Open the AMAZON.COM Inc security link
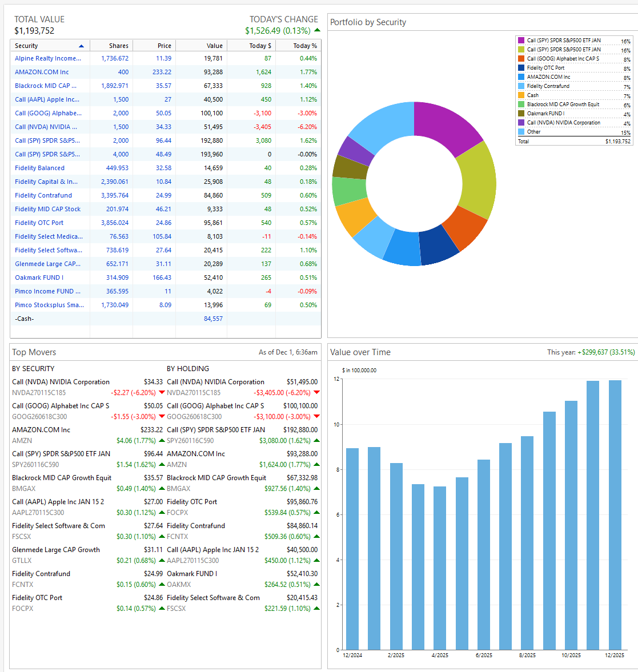Viewport: 638px width, 672px height. click(42, 72)
